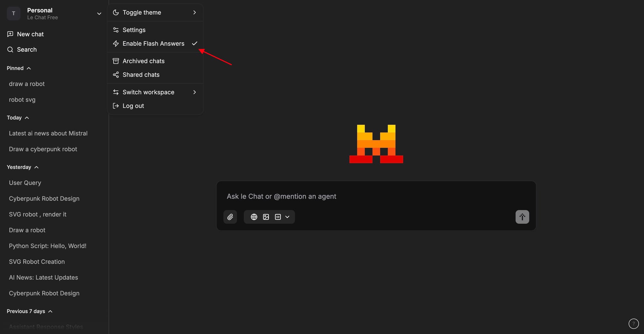Image resolution: width=644 pixels, height=334 pixels.
Task: Collapse the Yesterday section
Action: point(36,167)
